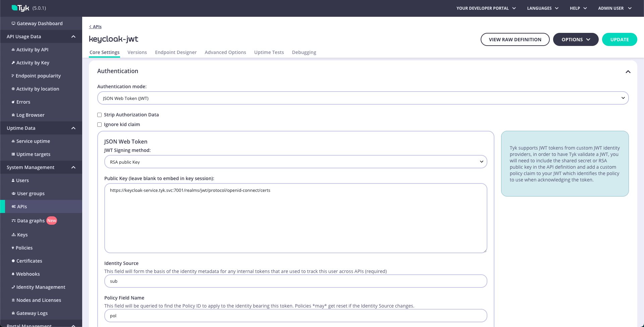Viewport: 644px width, 327px height.
Task: Click the Activity by API sidebar icon
Action: point(13,50)
